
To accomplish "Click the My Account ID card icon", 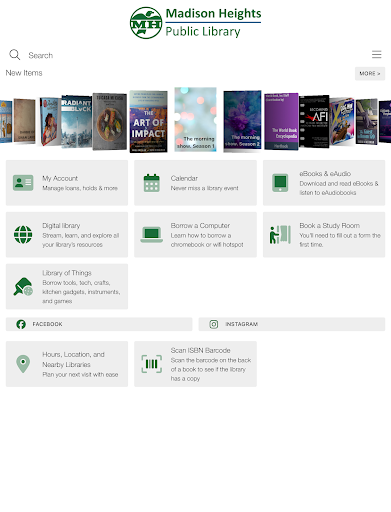I will tap(23, 183).
